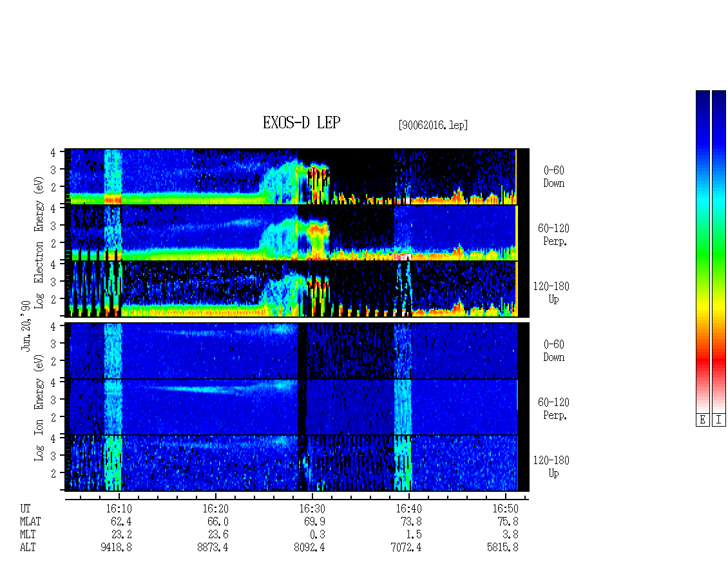Click MLAT value 62.4
This screenshot has width=728, height=564.
click(121, 521)
